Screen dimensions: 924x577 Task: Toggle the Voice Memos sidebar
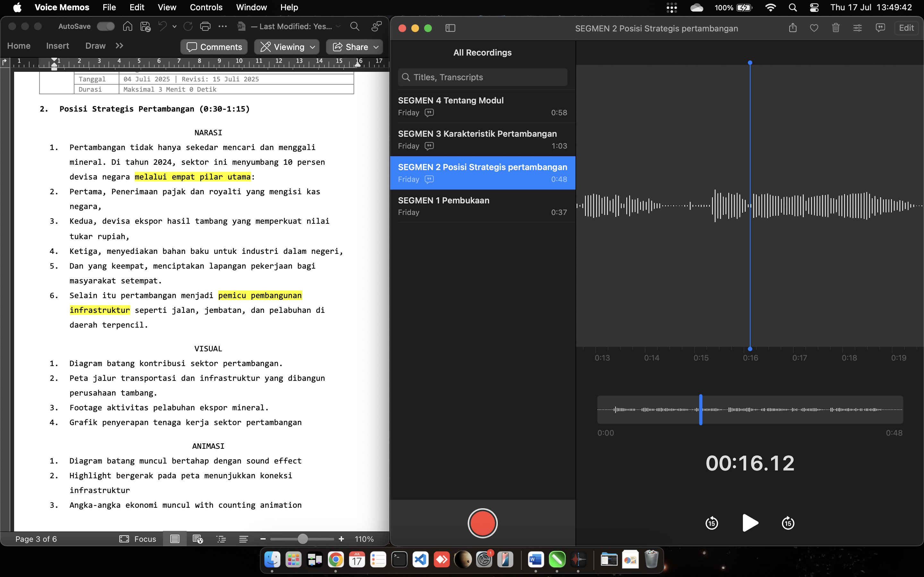point(450,28)
